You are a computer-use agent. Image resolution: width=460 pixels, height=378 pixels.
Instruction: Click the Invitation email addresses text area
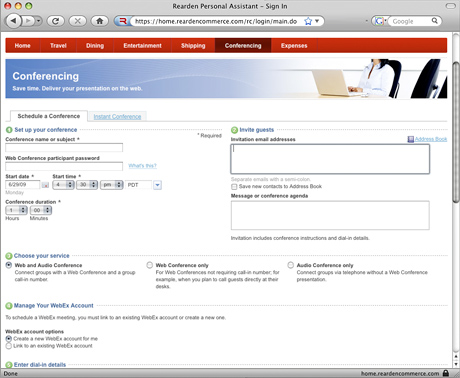(330, 159)
